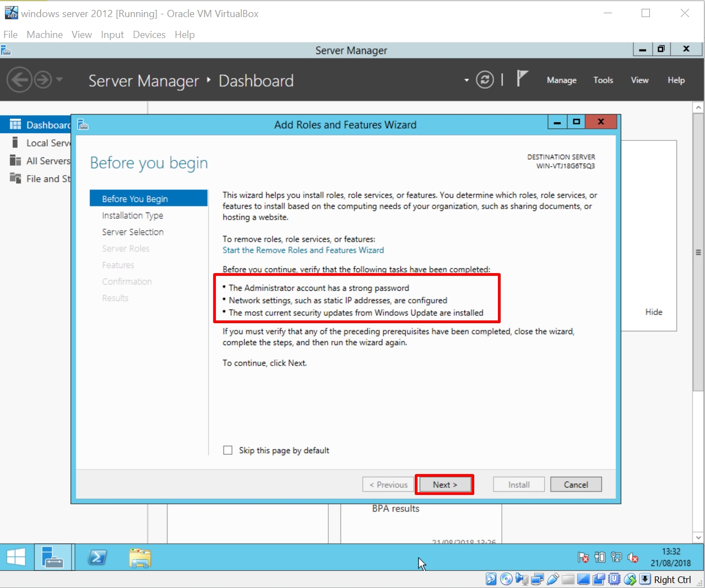Open File and Storage Services sidebar icon
This screenshot has height=588, width=705.
(15, 178)
